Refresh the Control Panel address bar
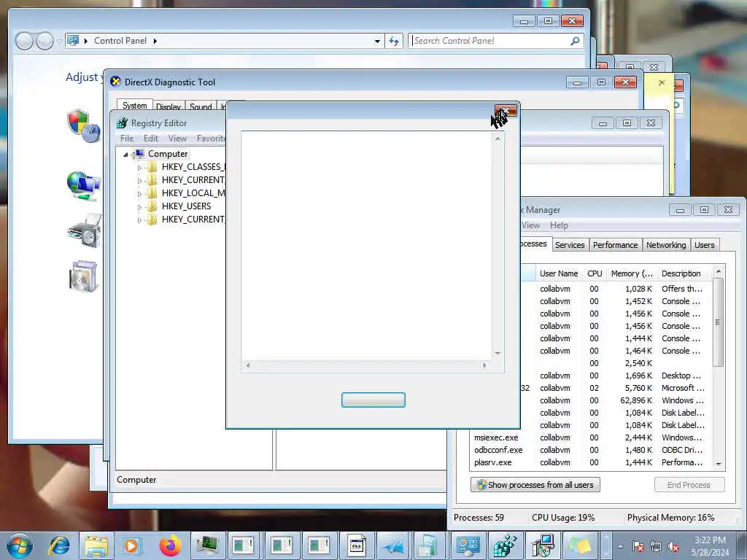The height and width of the screenshot is (560, 747). [x=393, y=41]
